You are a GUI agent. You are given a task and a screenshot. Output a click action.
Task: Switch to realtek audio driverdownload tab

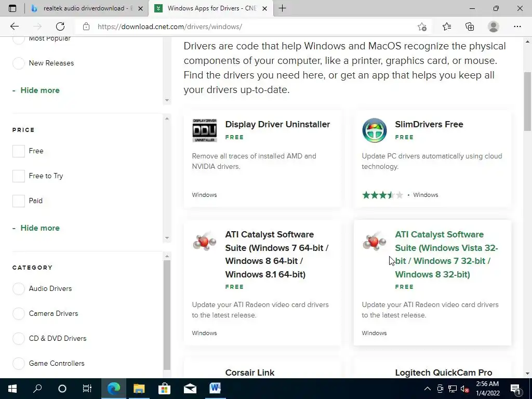(x=87, y=8)
